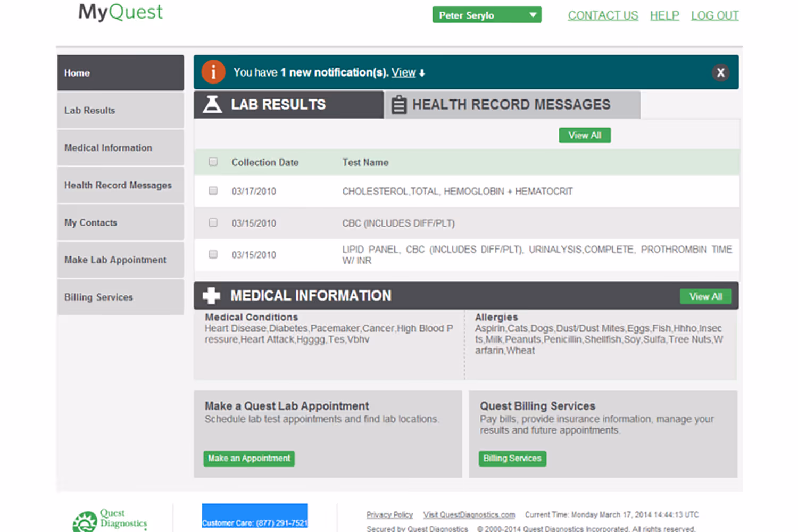Click the MyQuest logo at top
The image size is (798, 532).
point(121,12)
